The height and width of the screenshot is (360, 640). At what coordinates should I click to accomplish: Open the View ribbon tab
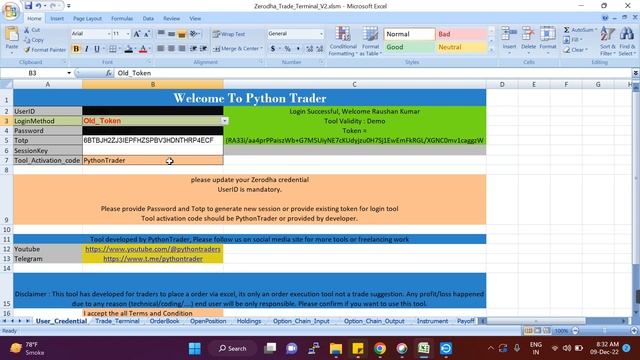click(x=195, y=18)
